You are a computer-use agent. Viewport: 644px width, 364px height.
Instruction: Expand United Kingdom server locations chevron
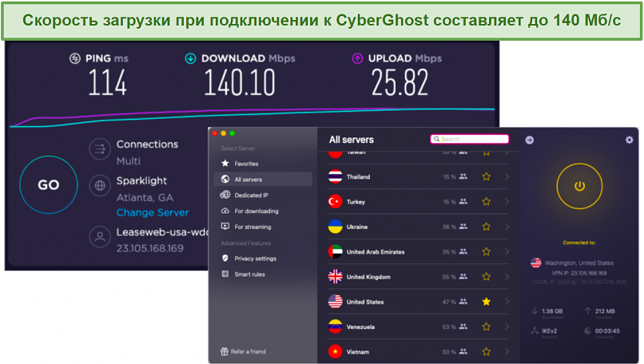coord(507,276)
